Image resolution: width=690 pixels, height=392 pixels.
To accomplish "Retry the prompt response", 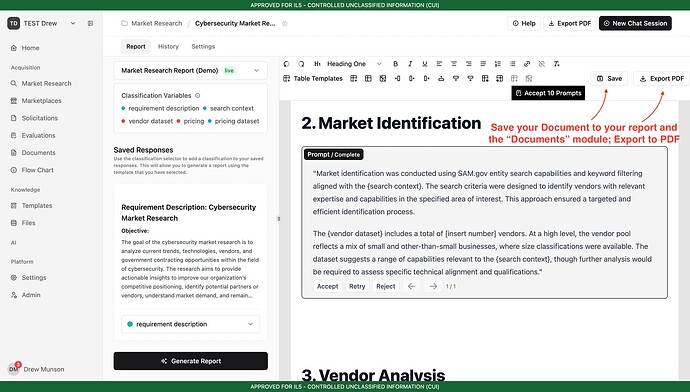I will pyautogui.click(x=357, y=286).
